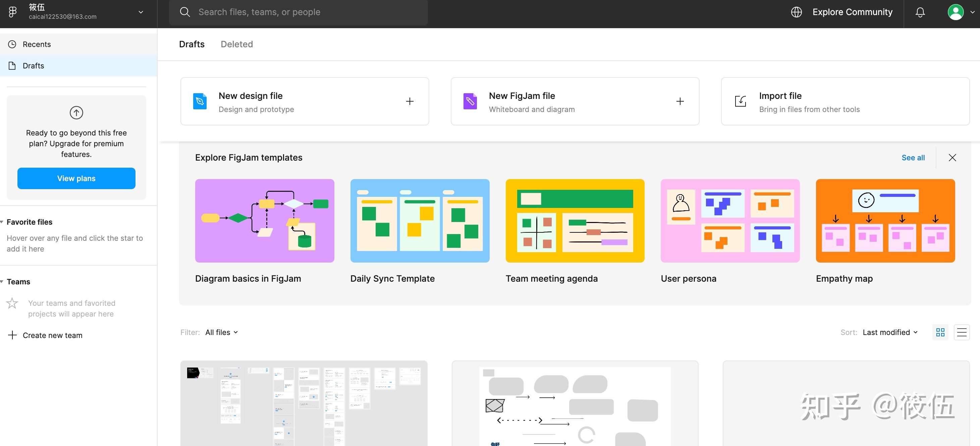This screenshot has width=980, height=446.
Task: Click the Explore Community globe icon
Action: tap(796, 12)
